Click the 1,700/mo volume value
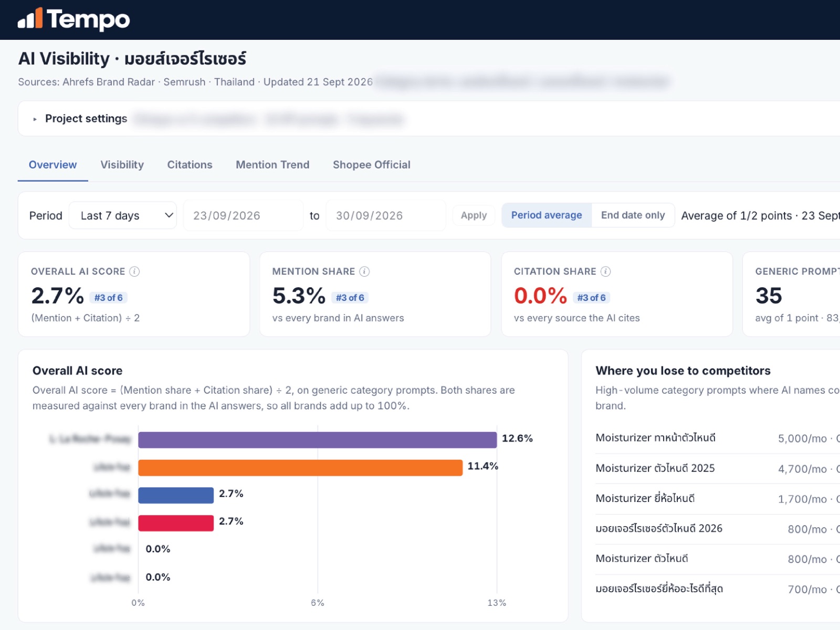 (x=802, y=499)
